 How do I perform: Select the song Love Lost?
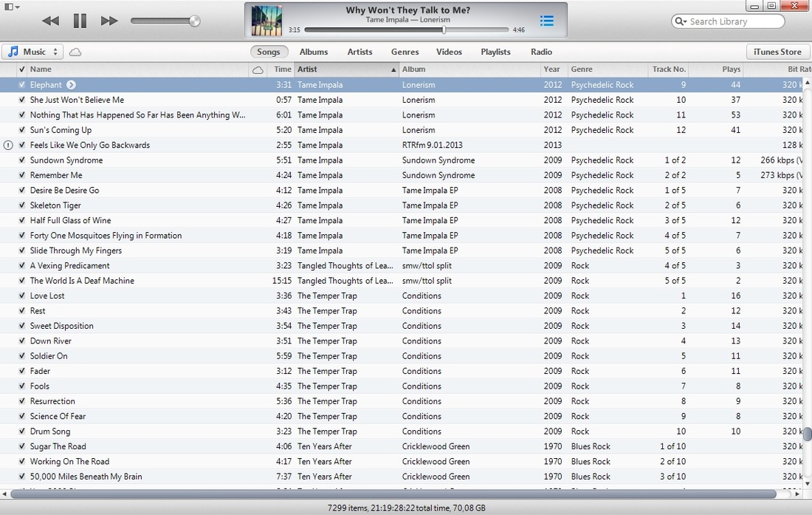(47, 296)
